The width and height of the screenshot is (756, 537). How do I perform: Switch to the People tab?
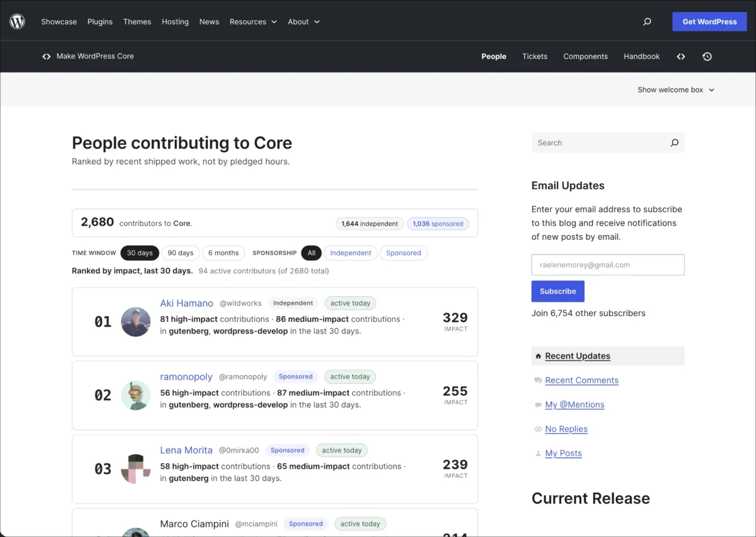(x=494, y=56)
